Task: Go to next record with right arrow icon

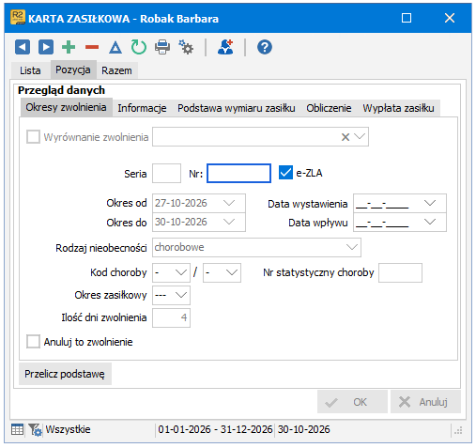Action: 46,47
